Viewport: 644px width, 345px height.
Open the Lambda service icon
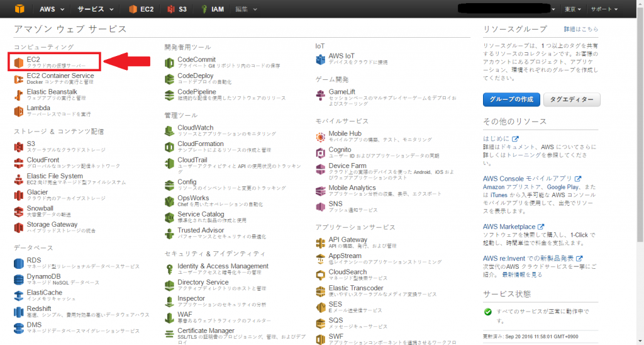(19, 111)
